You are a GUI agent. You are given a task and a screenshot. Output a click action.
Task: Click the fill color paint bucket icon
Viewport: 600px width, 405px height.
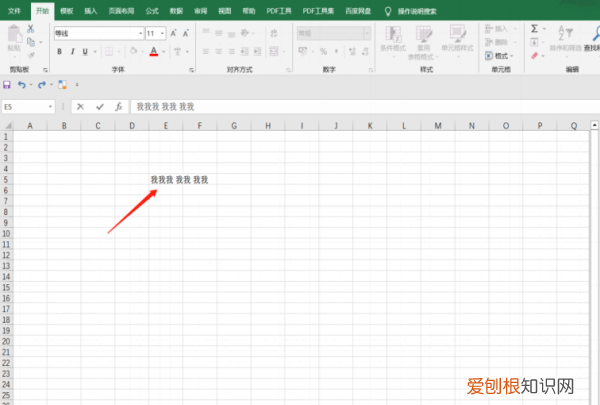click(134, 51)
